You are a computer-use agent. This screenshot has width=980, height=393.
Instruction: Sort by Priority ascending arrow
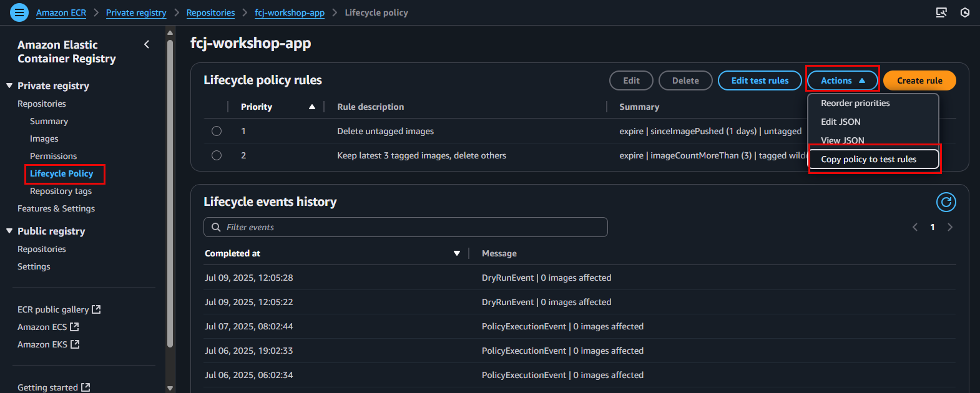coord(312,107)
